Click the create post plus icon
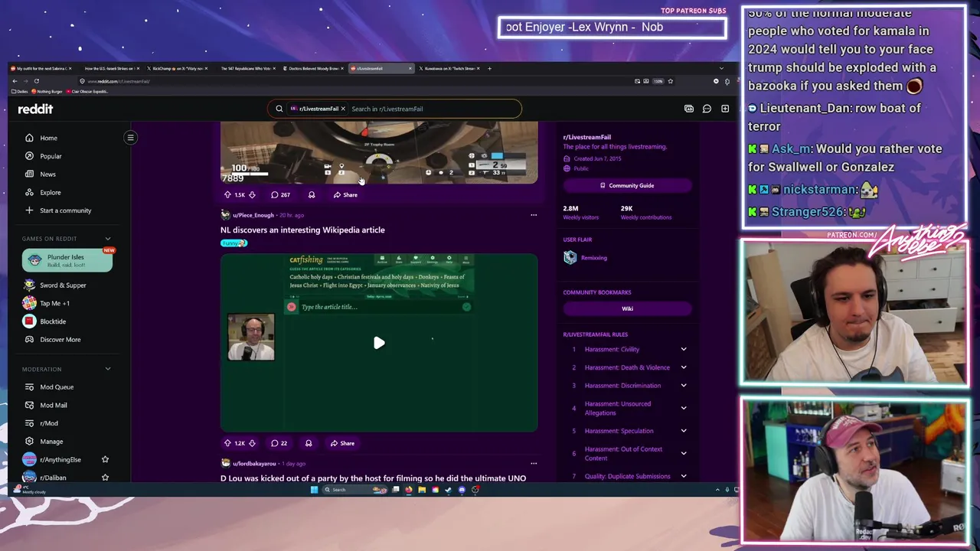Image resolution: width=980 pixels, height=551 pixels. click(725, 109)
